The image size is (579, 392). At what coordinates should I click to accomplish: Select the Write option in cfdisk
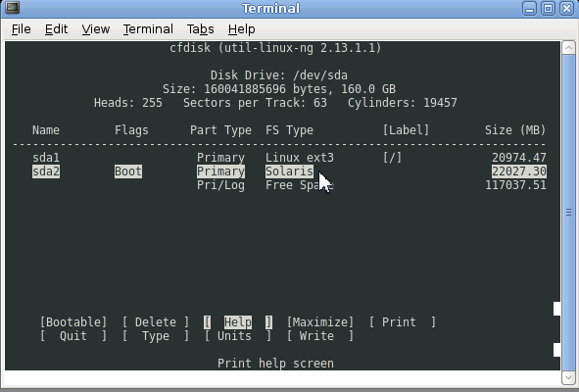point(320,336)
